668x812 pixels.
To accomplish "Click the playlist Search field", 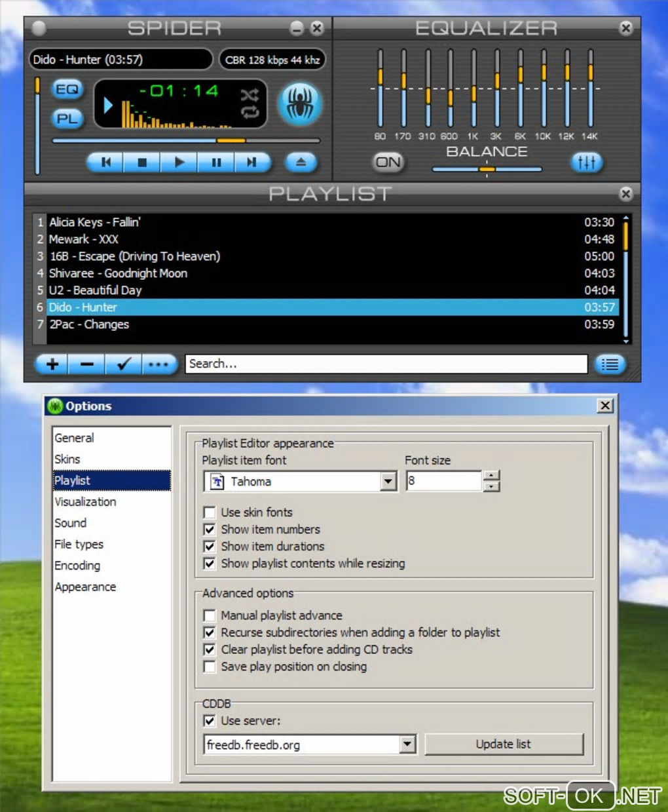I will click(386, 364).
